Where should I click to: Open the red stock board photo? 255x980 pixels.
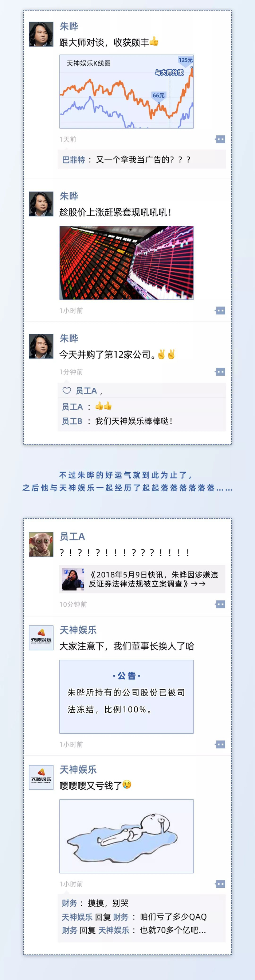click(126, 263)
